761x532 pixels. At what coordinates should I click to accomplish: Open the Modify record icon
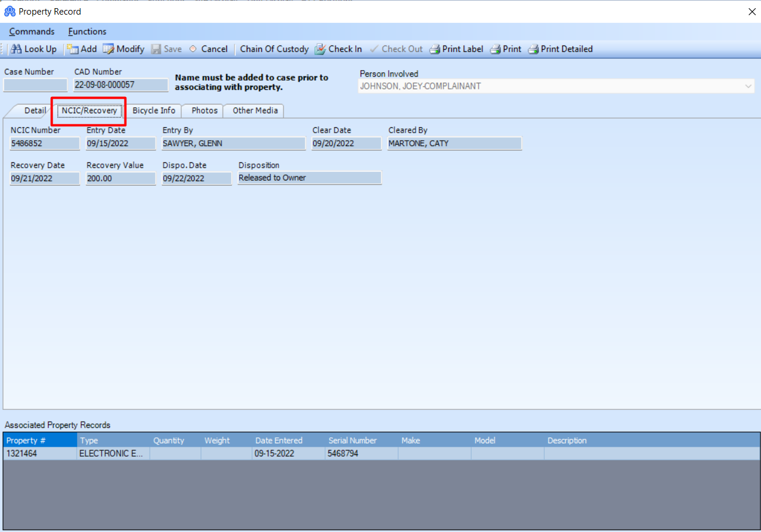pyautogui.click(x=123, y=49)
